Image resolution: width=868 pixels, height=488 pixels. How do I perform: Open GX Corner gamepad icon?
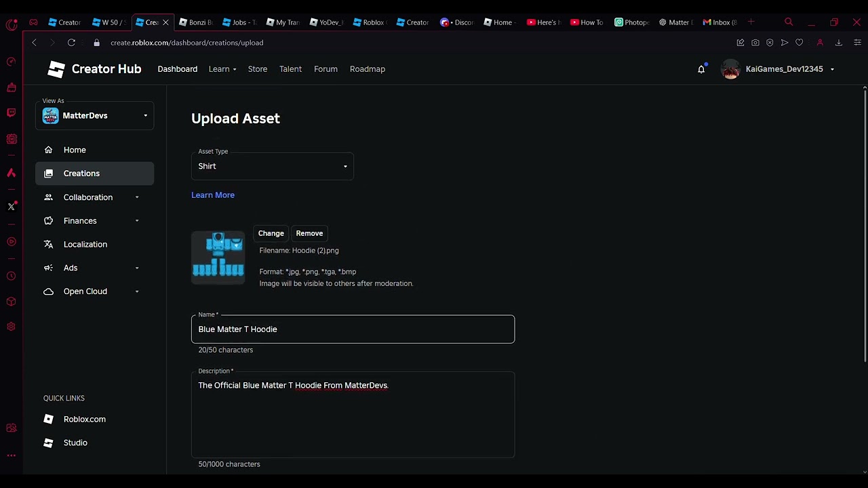[x=33, y=22]
